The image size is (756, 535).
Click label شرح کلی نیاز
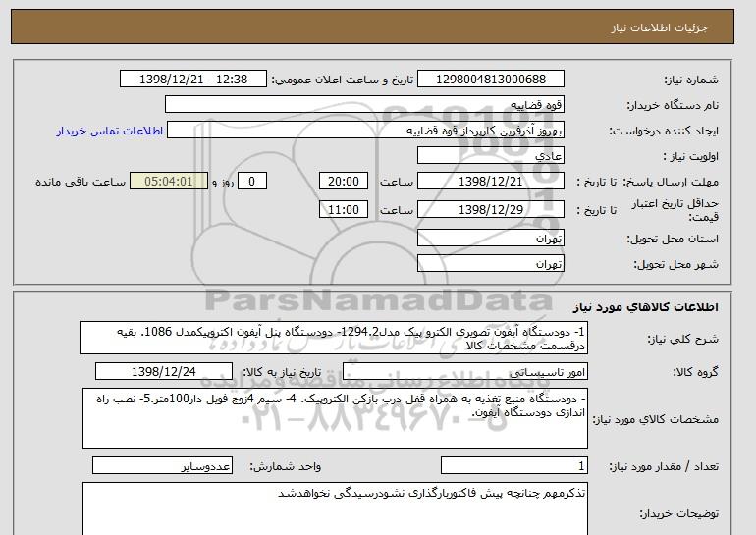[x=682, y=339]
